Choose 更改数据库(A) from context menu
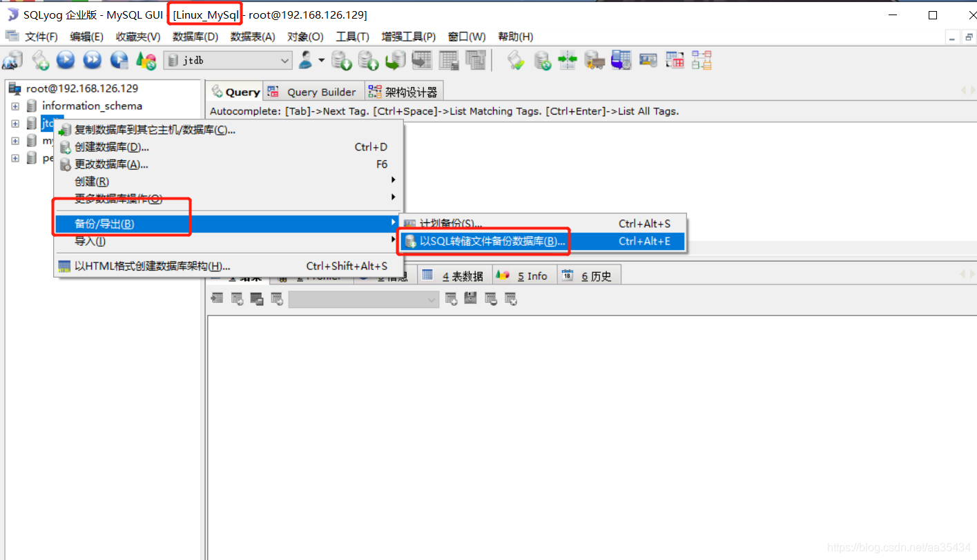Image resolution: width=977 pixels, height=560 pixels. [x=229, y=164]
